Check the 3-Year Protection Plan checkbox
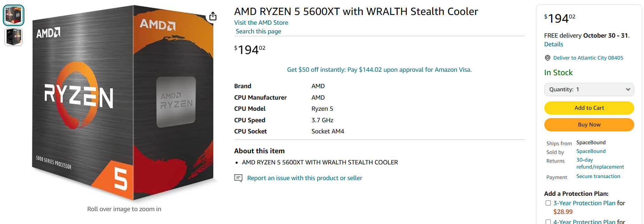The image size is (644, 224). [x=548, y=203]
